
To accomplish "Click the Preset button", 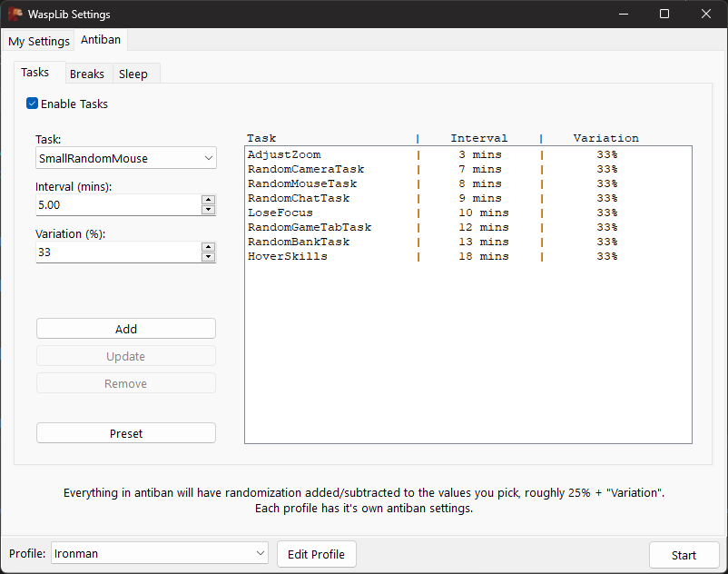I will point(126,433).
